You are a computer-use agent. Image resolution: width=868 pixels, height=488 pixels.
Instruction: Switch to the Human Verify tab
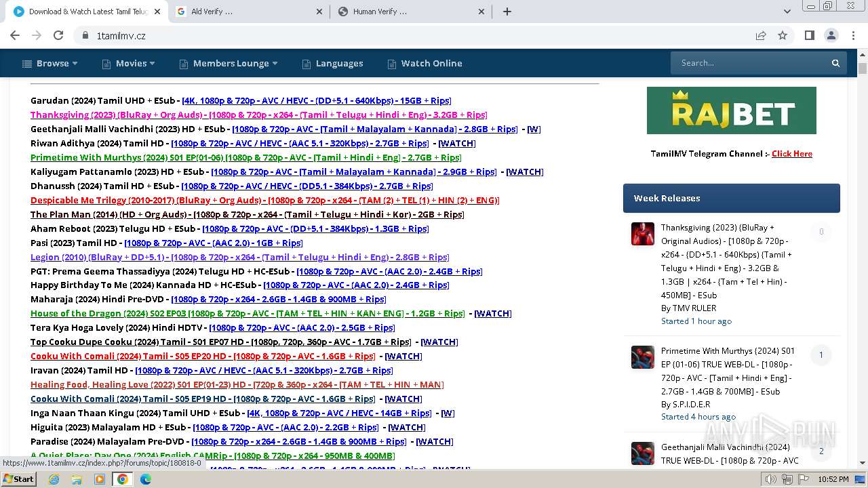tap(410, 12)
